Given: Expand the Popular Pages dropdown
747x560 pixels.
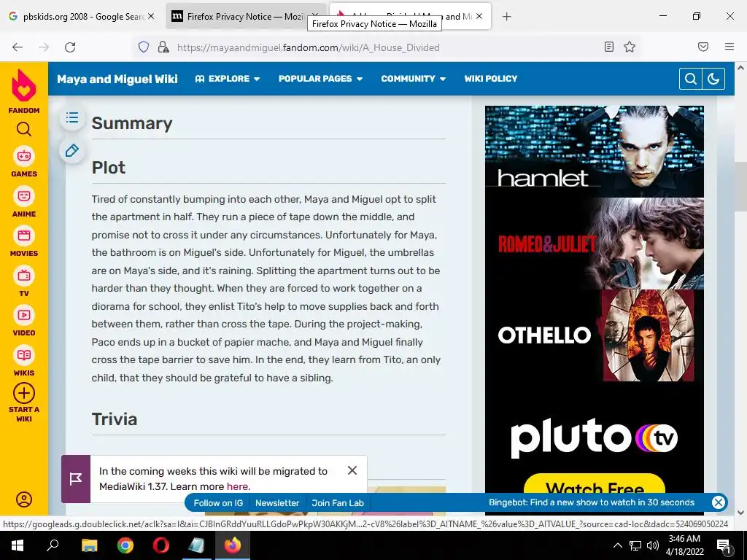Looking at the screenshot, I should click(321, 79).
